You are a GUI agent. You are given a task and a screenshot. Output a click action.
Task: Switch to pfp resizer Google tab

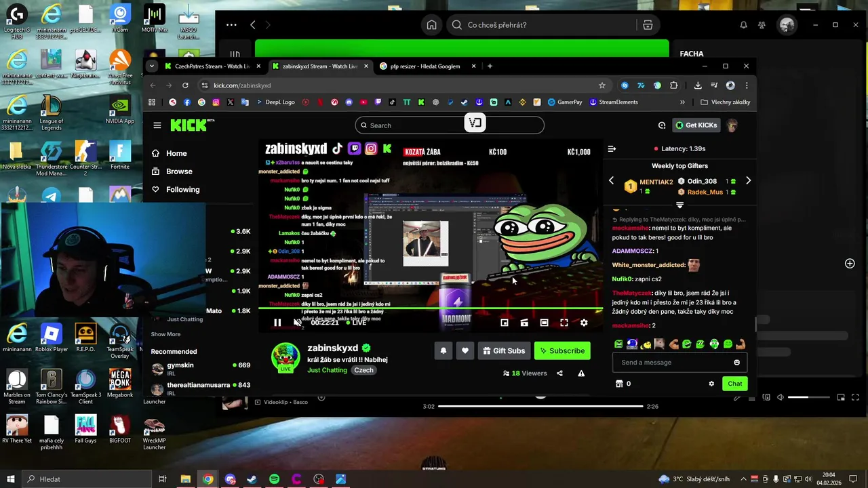click(x=425, y=66)
